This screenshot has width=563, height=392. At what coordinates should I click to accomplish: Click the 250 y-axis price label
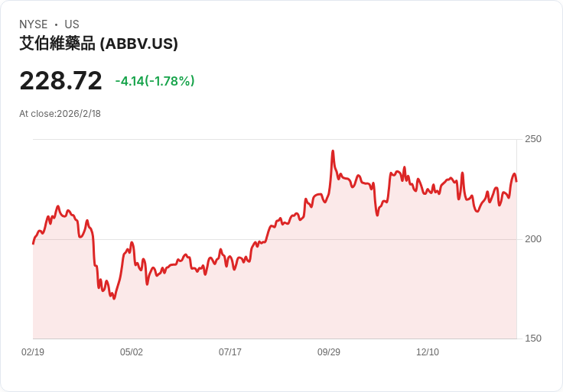[533, 139]
